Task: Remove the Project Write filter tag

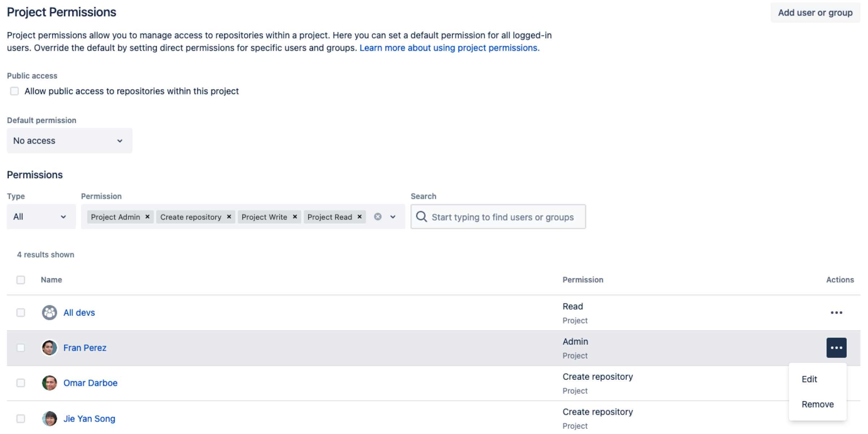Action: 294,217
